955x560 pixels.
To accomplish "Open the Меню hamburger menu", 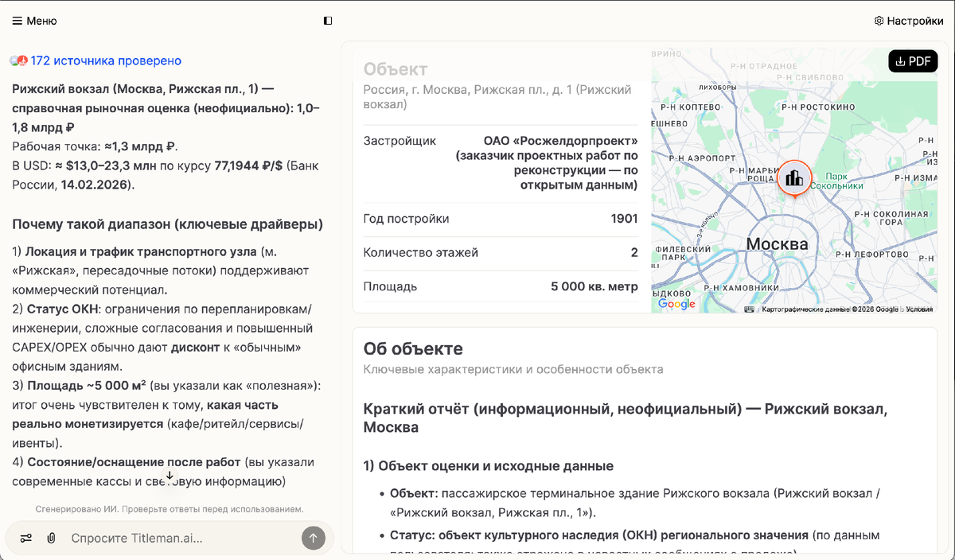I will [x=34, y=21].
